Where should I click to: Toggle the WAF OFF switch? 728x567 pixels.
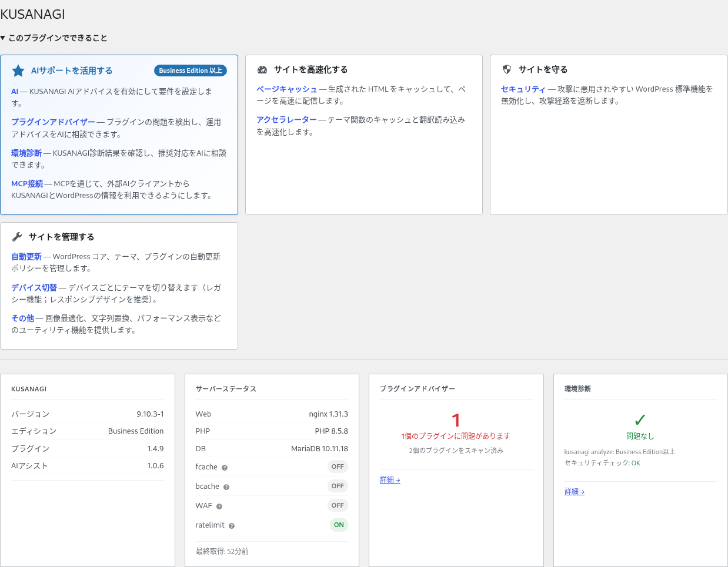pyautogui.click(x=338, y=505)
